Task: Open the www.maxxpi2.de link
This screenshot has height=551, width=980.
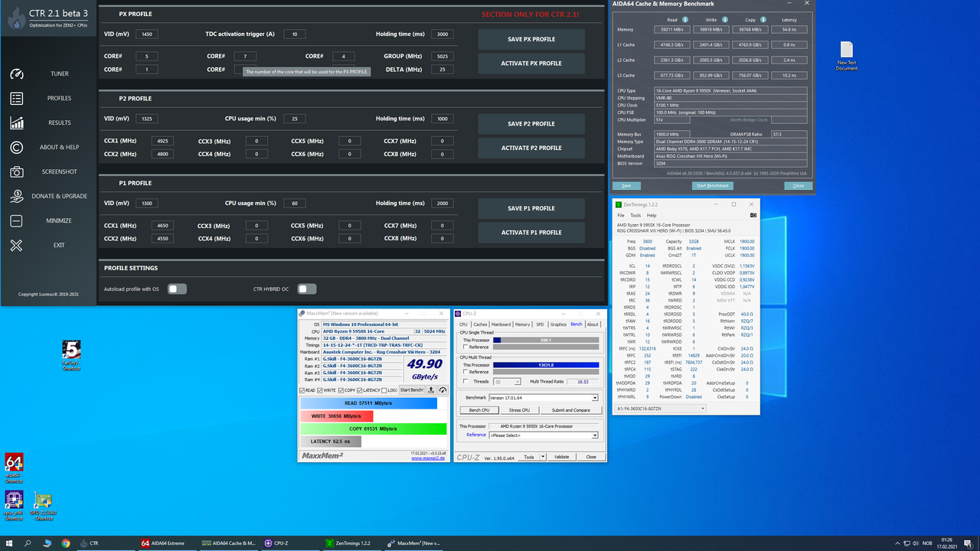Action: coord(428,458)
